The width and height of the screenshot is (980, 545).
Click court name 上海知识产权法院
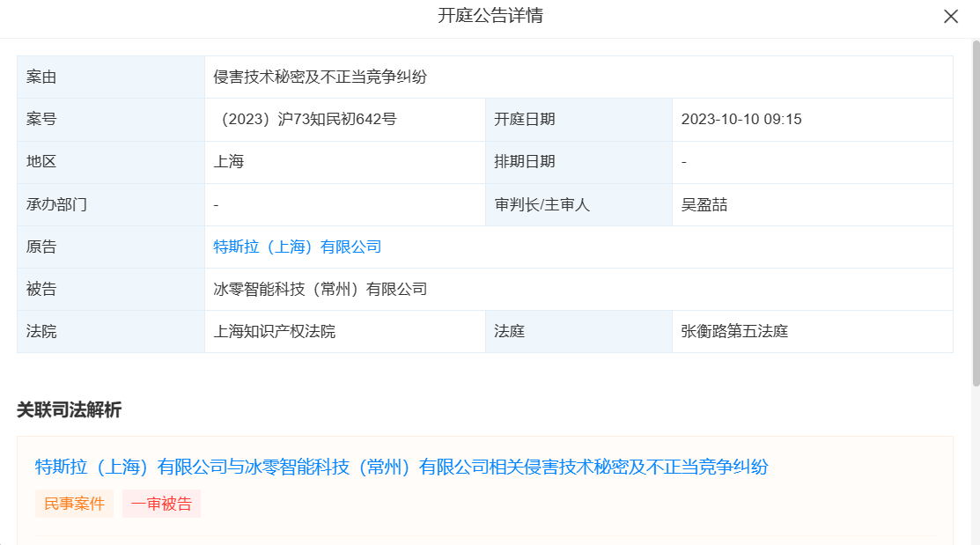pyautogui.click(x=275, y=331)
